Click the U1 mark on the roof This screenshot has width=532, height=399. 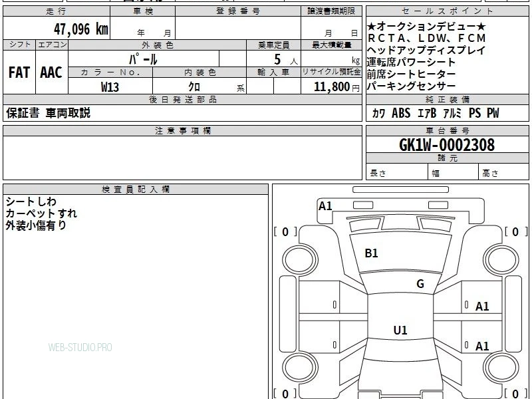point(400,330)
